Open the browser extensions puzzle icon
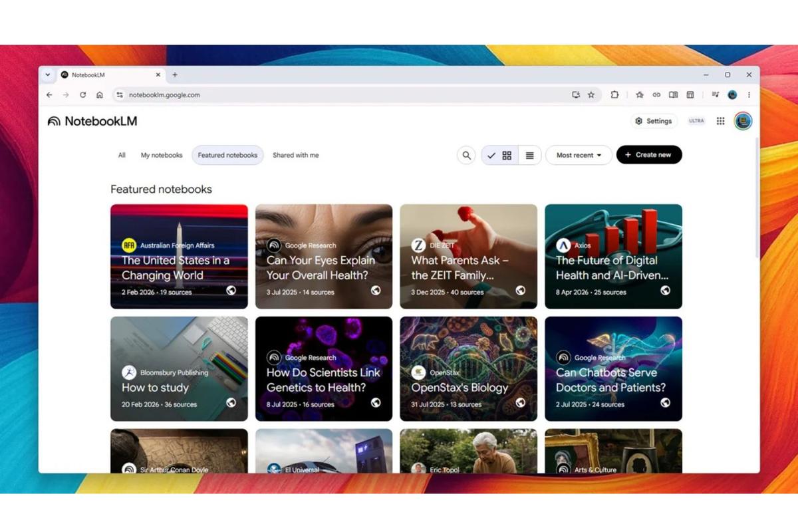The height and width of the screenshot is (532, 798). point(614,95)
